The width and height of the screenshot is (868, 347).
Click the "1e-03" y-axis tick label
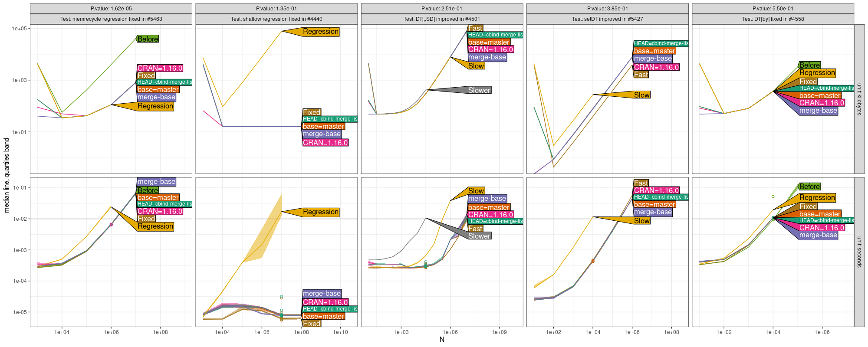pos(20,250)
